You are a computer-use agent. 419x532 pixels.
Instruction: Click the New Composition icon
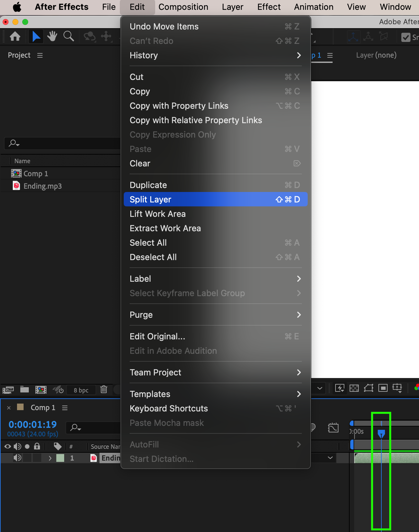41,390
